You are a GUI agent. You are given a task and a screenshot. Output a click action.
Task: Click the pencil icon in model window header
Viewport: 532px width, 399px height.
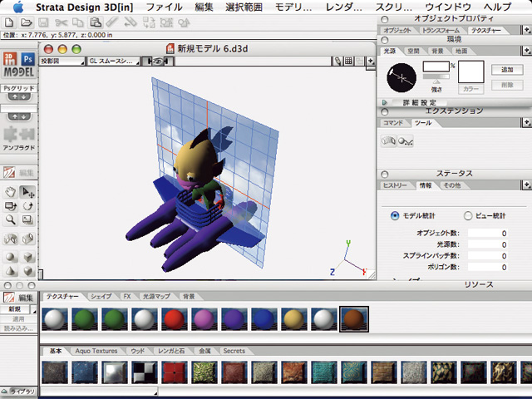click(338, 61)
